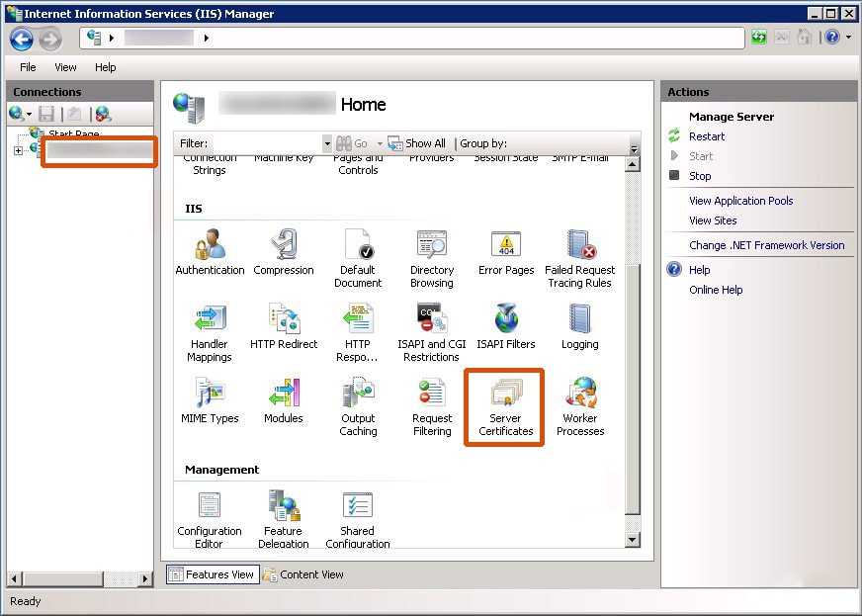Open the View menu
Screen dimensions: 862x616
(65, 67)
